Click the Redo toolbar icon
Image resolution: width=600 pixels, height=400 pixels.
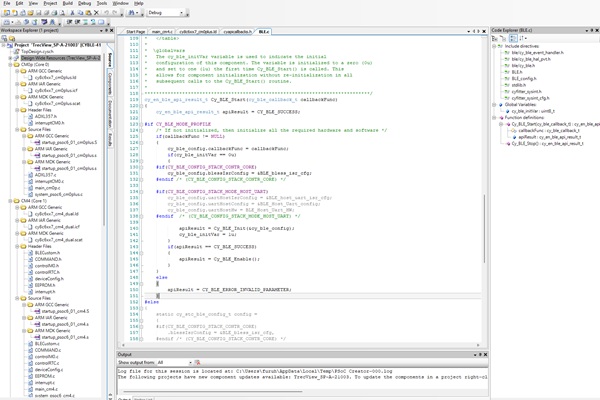click(x=114, y=13)
